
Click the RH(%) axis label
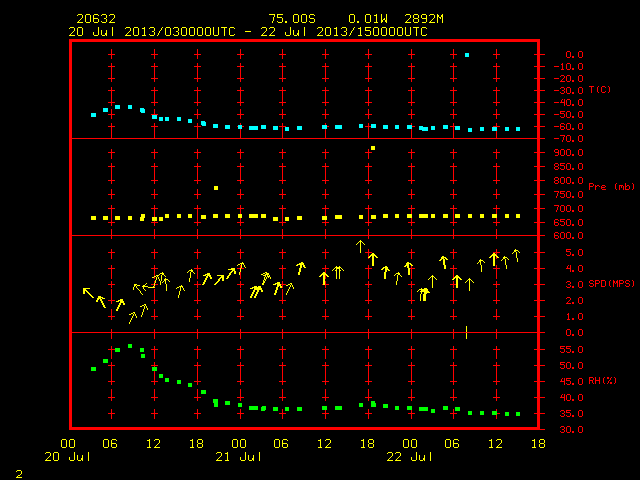pyautogui.click(x=602, y=380)
